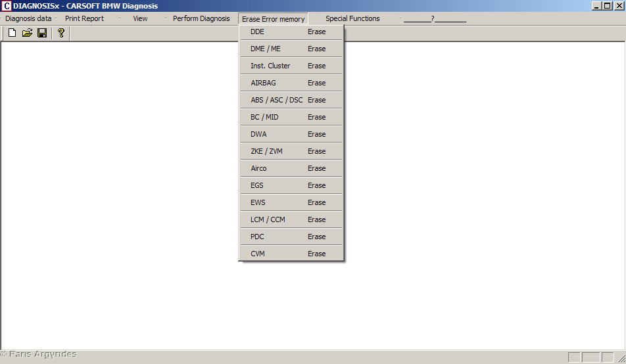The width and height of the screenshot is (626, 364).
Task: Open the Perform Diagnosis menu
Action: tap(201, 18)
